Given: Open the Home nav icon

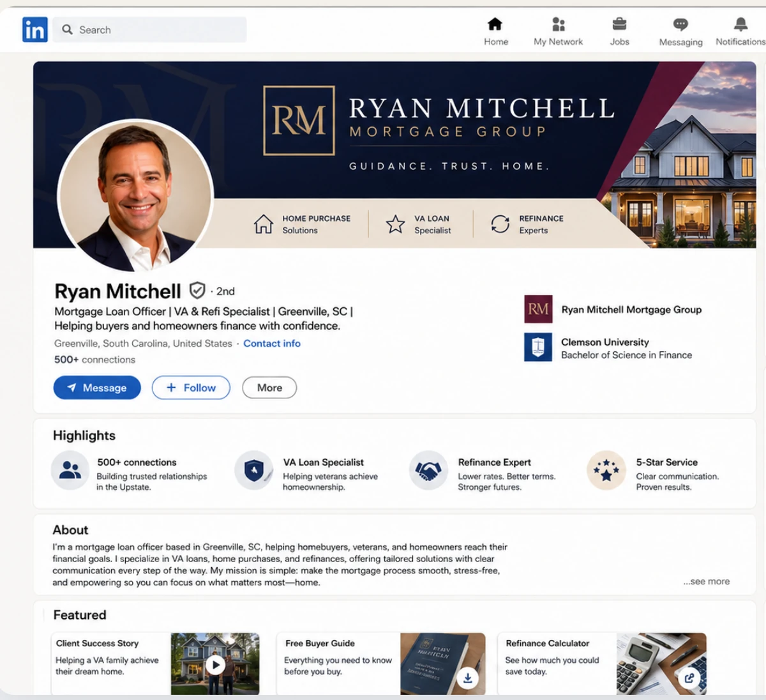Looking at the screenshot, I should [x=495, y=24].
